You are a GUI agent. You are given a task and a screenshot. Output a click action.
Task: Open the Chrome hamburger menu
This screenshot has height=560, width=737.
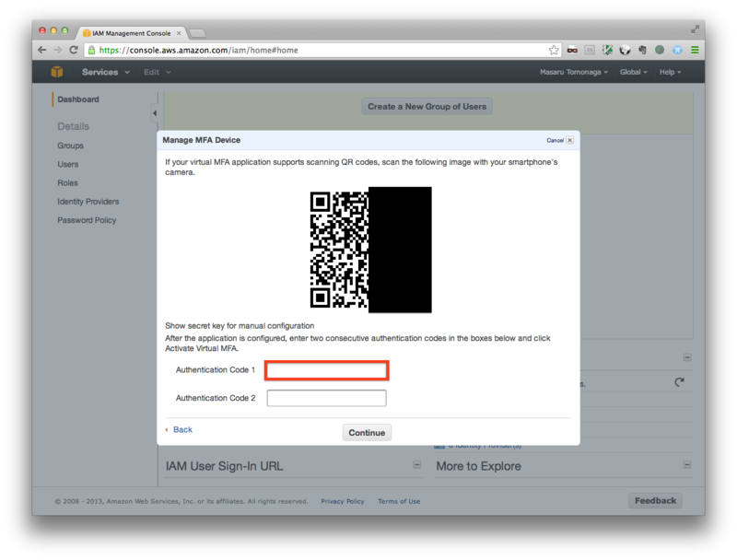tap(695, 50)
